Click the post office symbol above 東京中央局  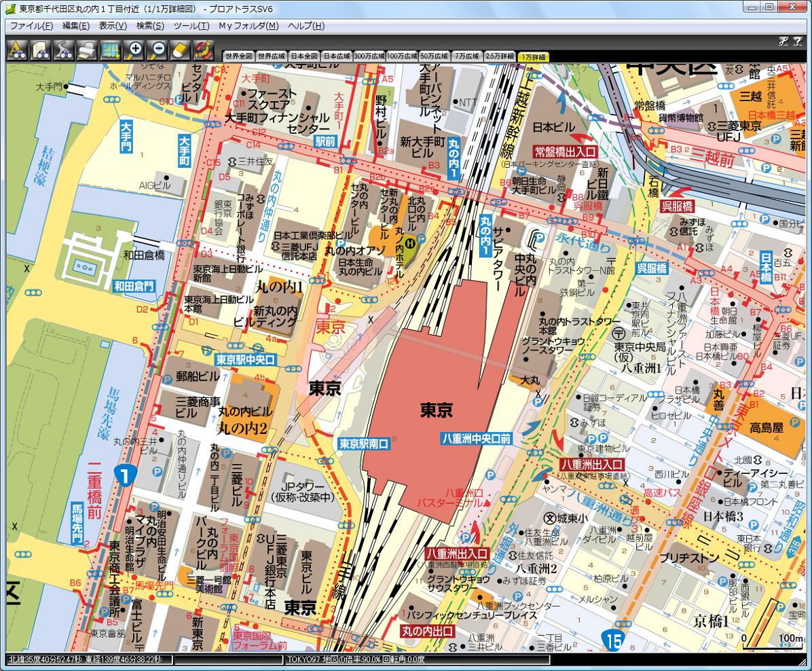pyautogui.click(x=618, y=333)
